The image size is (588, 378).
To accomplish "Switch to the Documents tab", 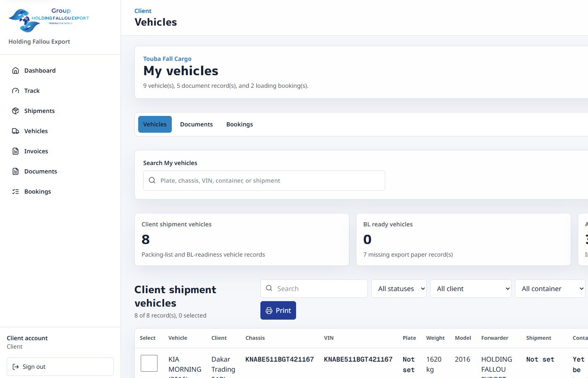I will point(197,124).
